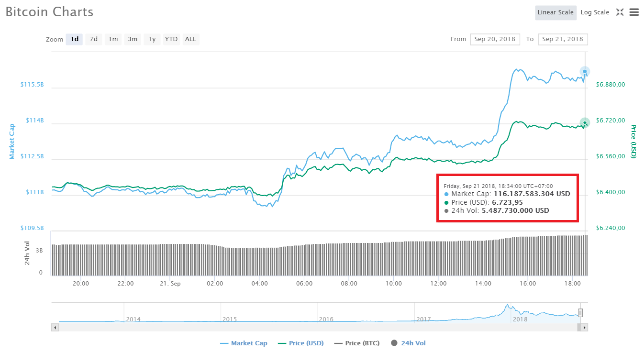The width and height of the screenshot is (644, 352).
Task: Click the $114B market cap axis label
Action: coord(34,120)
